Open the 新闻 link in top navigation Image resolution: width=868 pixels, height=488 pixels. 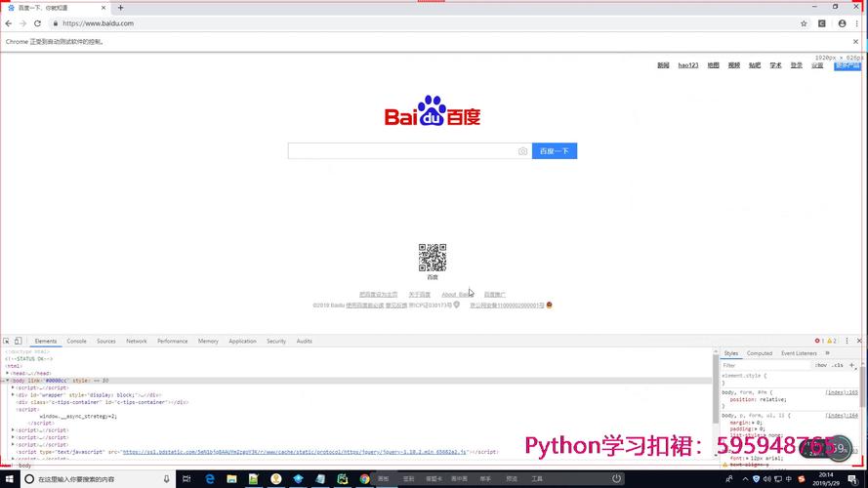coord(663,65)
